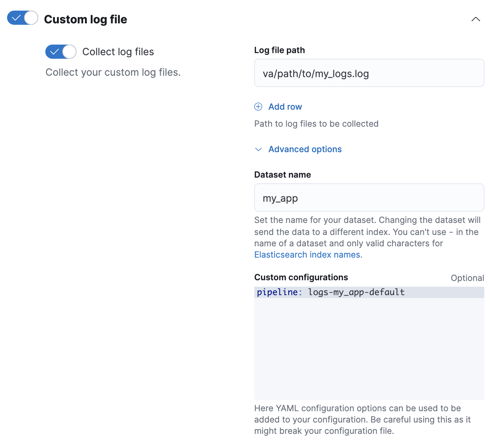The width and height of the screenshot is (490, 448).
Task: Click the collapse chevron for Custom log file section
Action: click(x=476, y=19)
